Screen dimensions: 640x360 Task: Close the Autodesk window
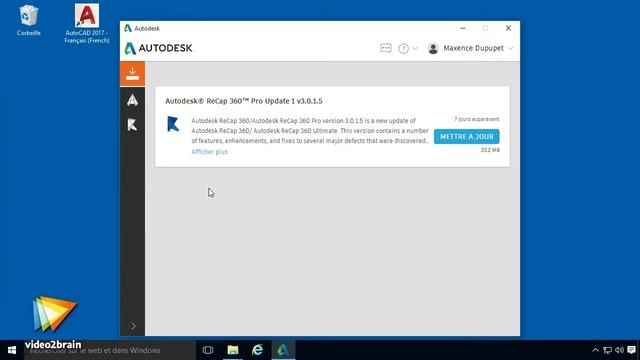tap(508, 28)
